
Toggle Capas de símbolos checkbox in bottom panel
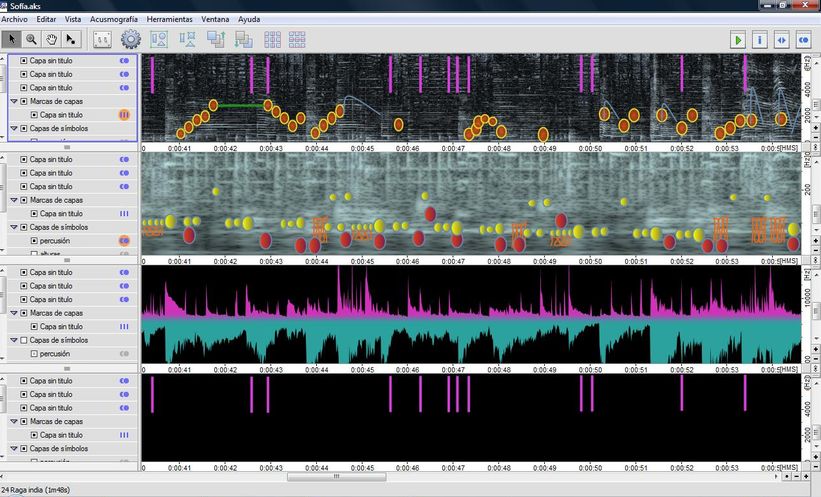24,449
